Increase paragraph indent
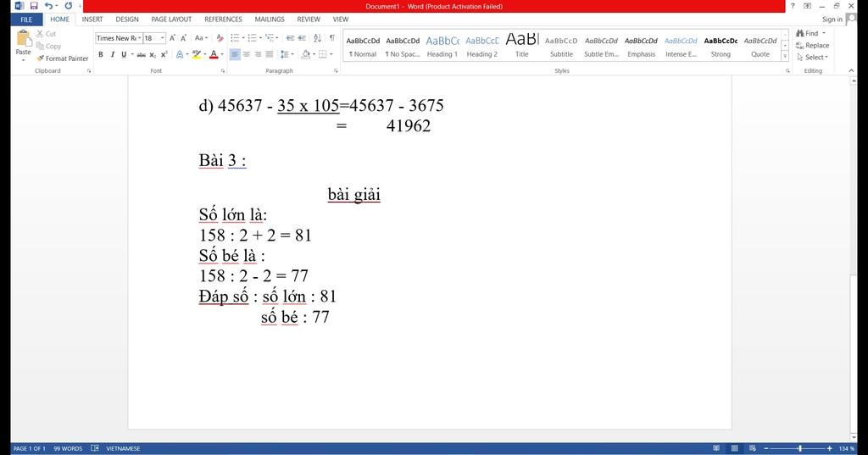This screenshot has height=455, width=868. (x=302, y=38)
